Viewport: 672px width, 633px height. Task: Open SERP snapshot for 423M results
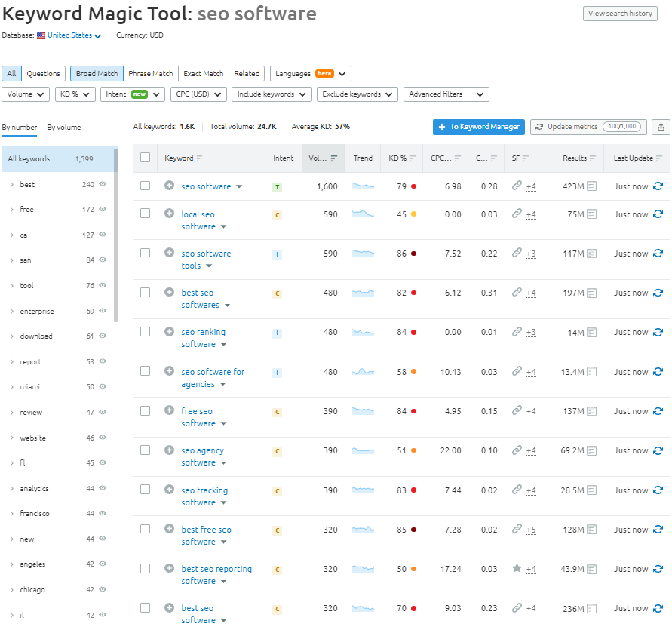point(591,186)
